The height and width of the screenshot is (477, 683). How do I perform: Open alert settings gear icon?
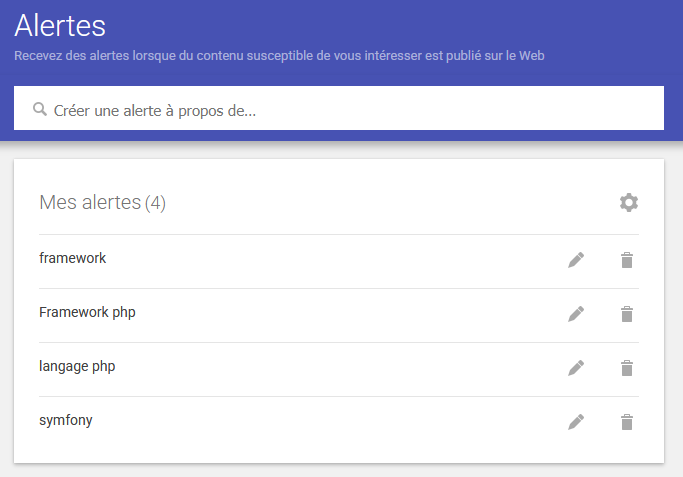click(629, 203)
